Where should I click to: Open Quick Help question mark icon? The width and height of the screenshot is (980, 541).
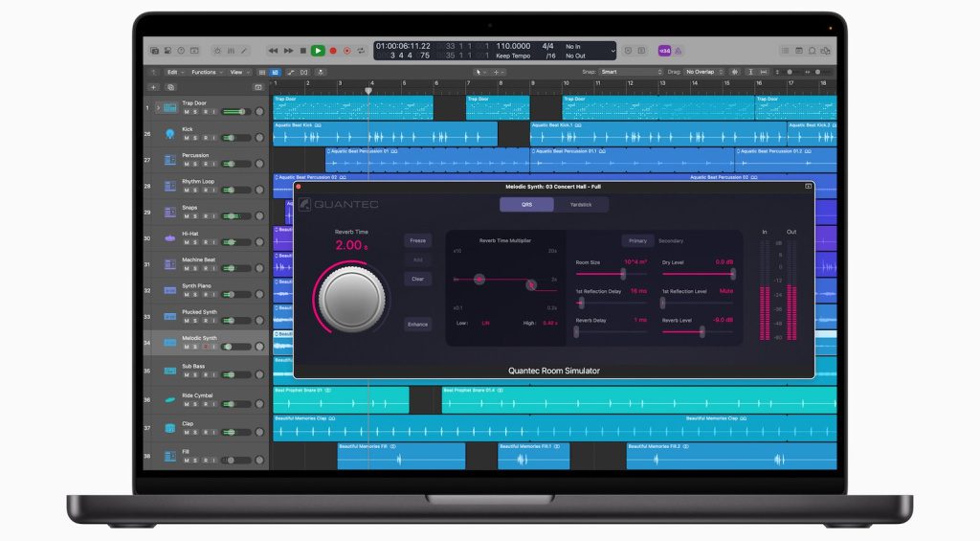181,51
